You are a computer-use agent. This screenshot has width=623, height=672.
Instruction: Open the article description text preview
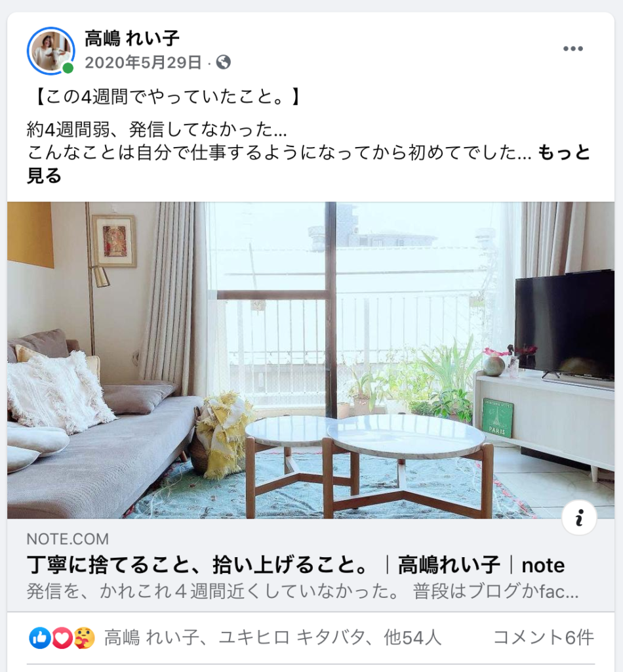point(303,591)
